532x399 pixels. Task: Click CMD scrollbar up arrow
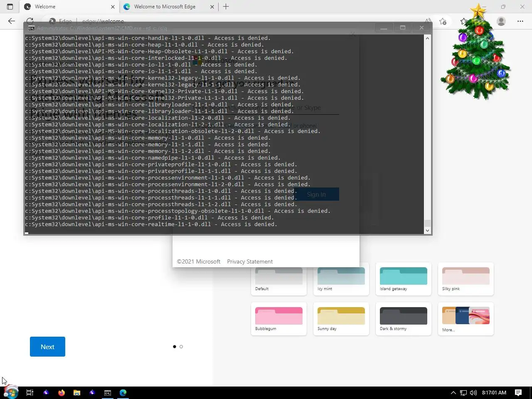pyautogui.click(x=427, y=38)
